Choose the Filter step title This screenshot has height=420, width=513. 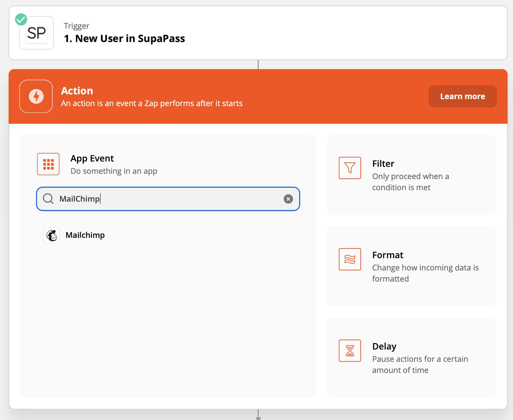383,164
